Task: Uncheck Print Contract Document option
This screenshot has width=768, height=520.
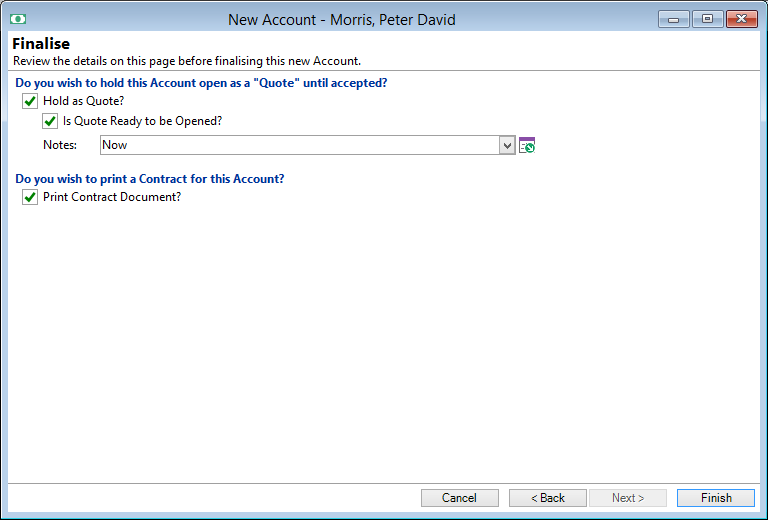Action: tap(30, 197)
